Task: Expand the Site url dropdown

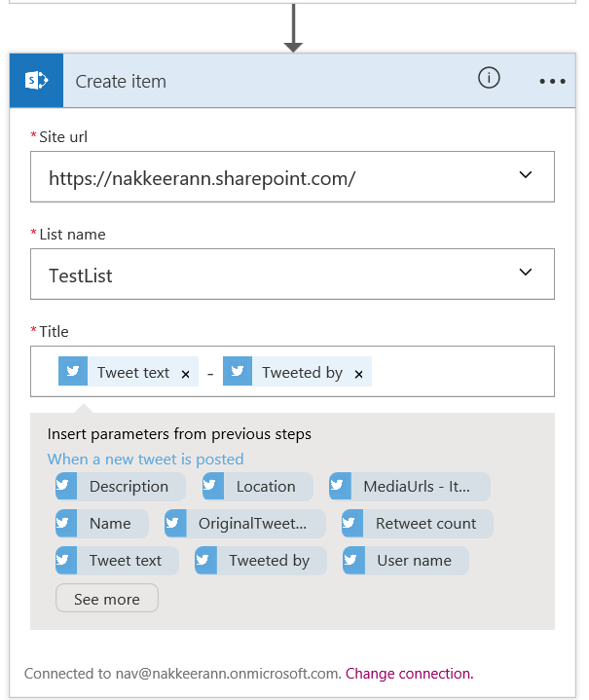Action: pos(526,175)
